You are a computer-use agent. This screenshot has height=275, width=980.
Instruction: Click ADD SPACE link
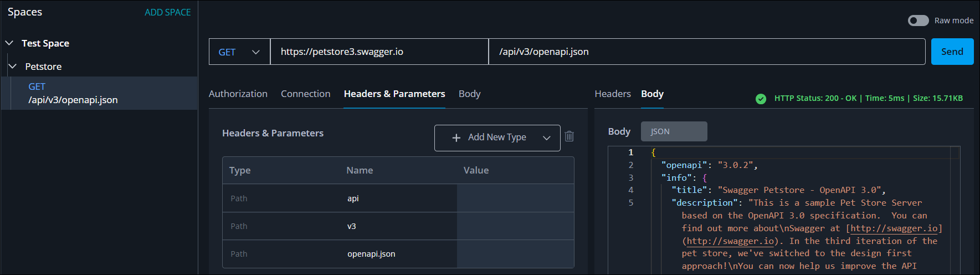coord(167,12)
